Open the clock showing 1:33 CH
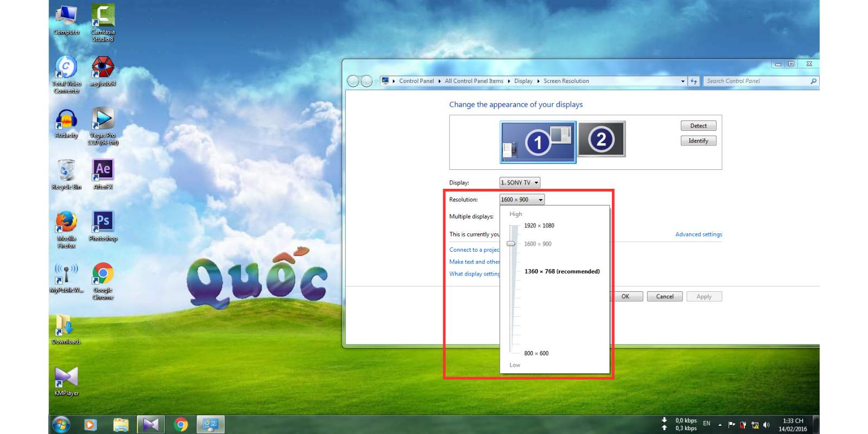 [x=793, y=425]
